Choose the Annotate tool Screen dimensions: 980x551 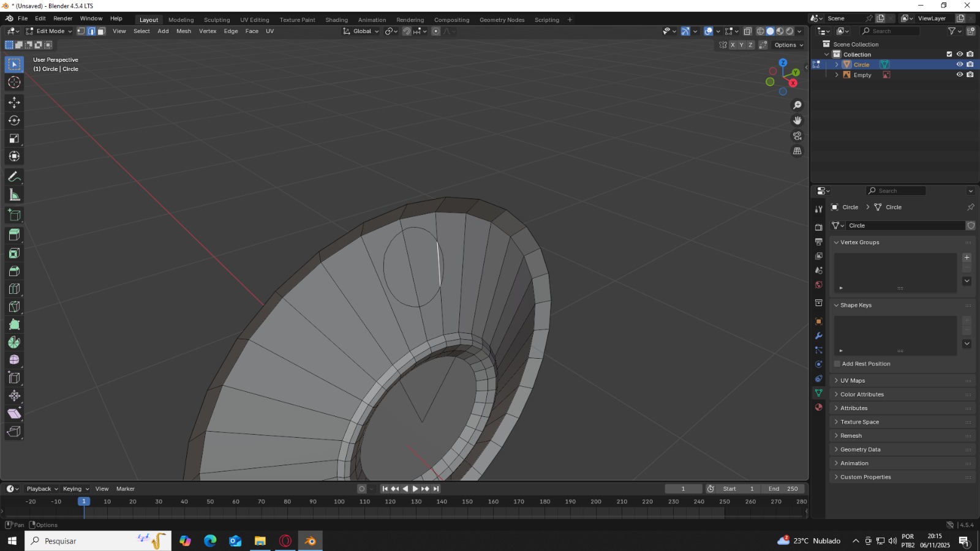14,177
